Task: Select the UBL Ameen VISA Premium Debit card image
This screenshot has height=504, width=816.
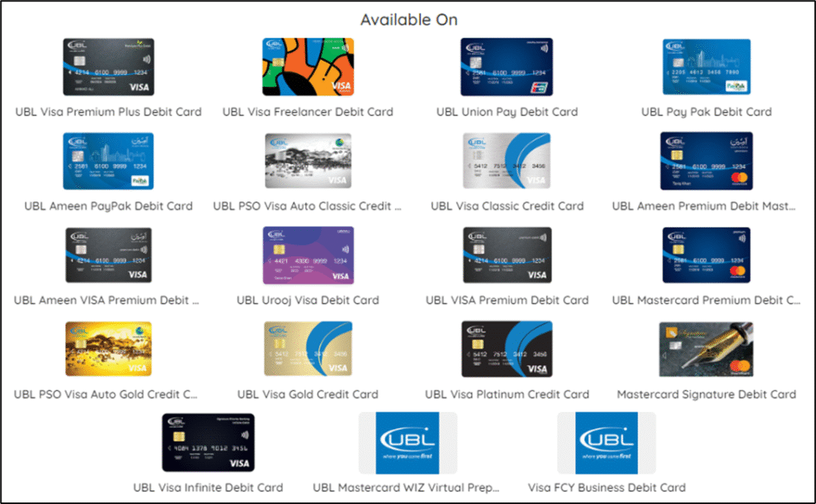Action: [108, 255]
